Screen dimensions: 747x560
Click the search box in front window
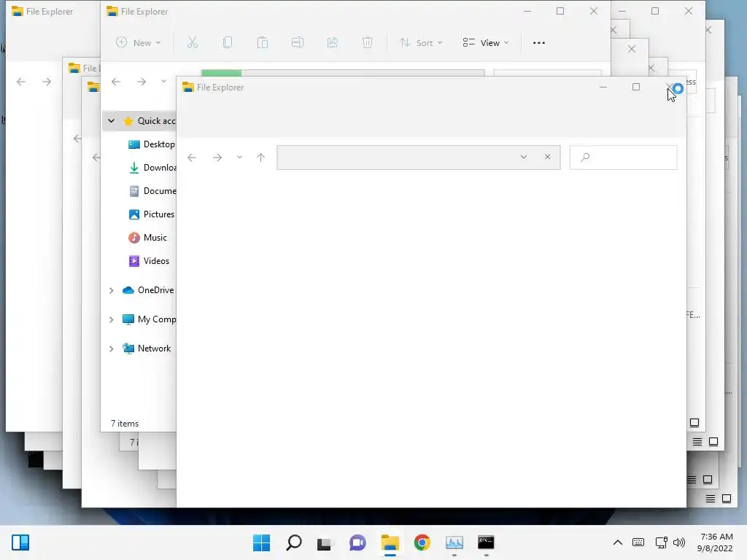tap(623, 157)
